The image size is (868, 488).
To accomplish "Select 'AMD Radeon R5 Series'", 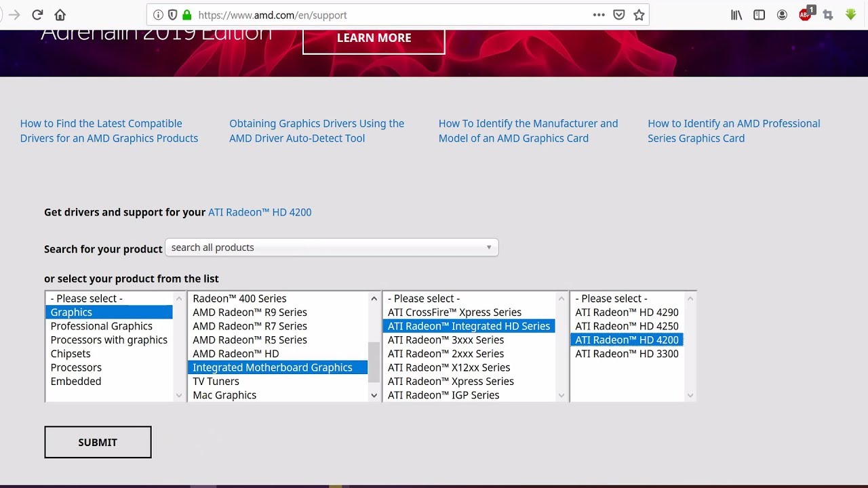I will [278, 340].
